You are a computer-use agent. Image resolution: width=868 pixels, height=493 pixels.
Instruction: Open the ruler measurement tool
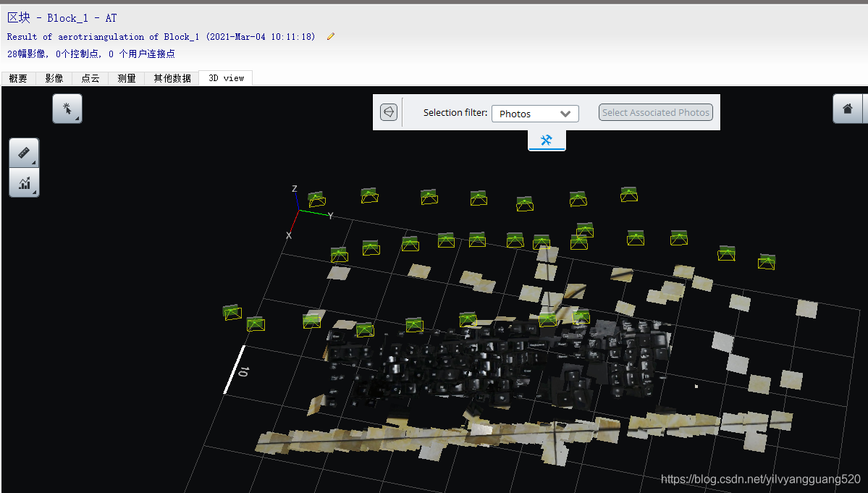coord(24,153)
